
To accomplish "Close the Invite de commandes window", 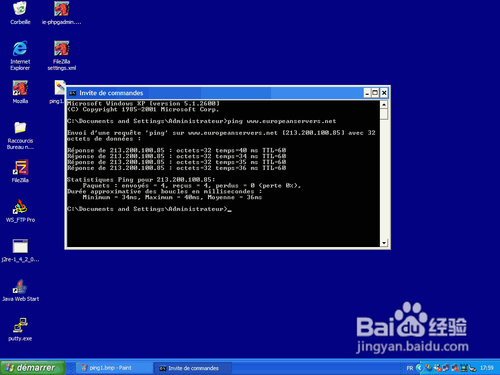I will [384, 93].
